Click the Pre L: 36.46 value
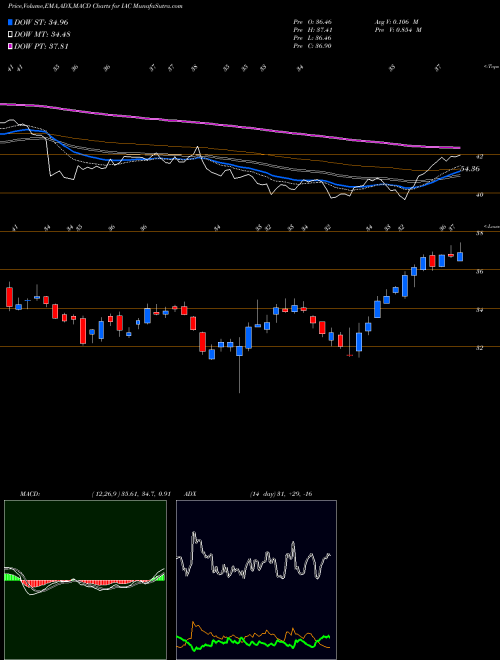Screen dimensions: 500x660 [312, 38]
